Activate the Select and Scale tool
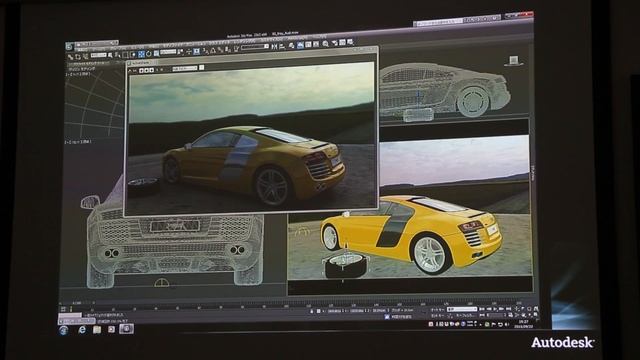 click(156, 53)
